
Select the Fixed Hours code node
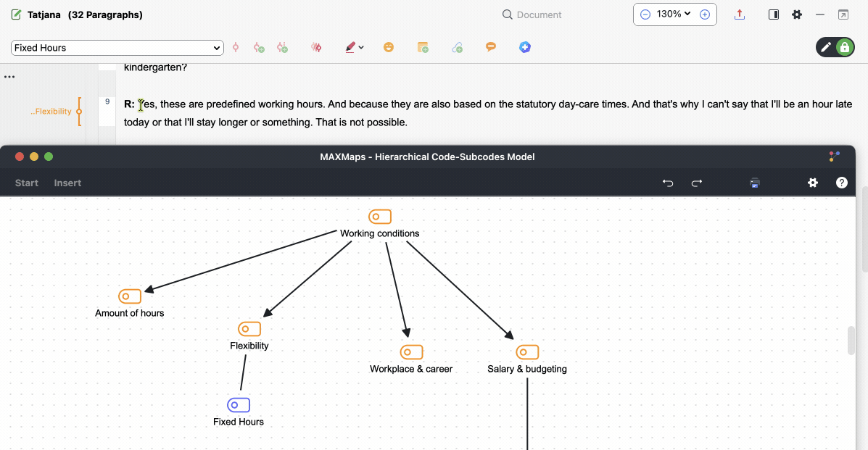click(x=239, y=412)
